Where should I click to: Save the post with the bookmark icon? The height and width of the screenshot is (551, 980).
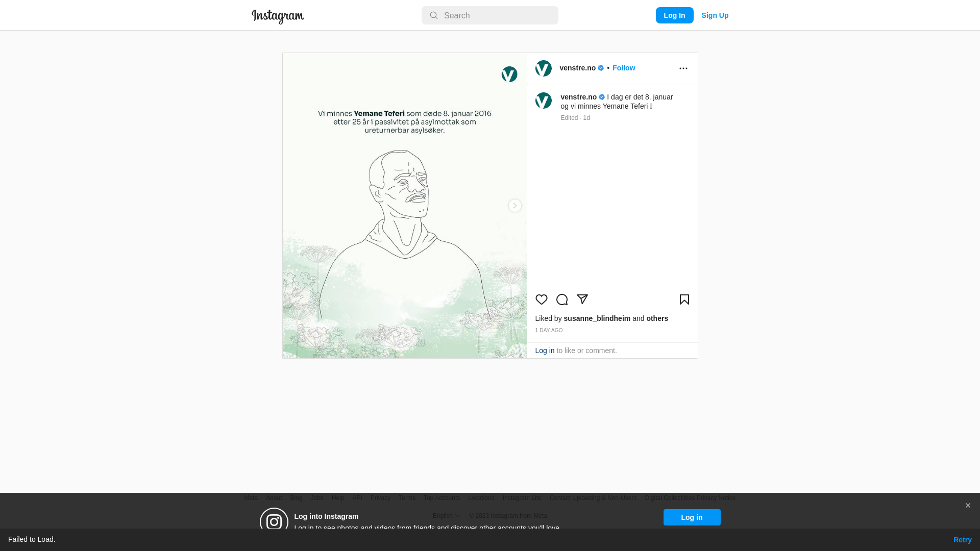click(x=684, y=299)
